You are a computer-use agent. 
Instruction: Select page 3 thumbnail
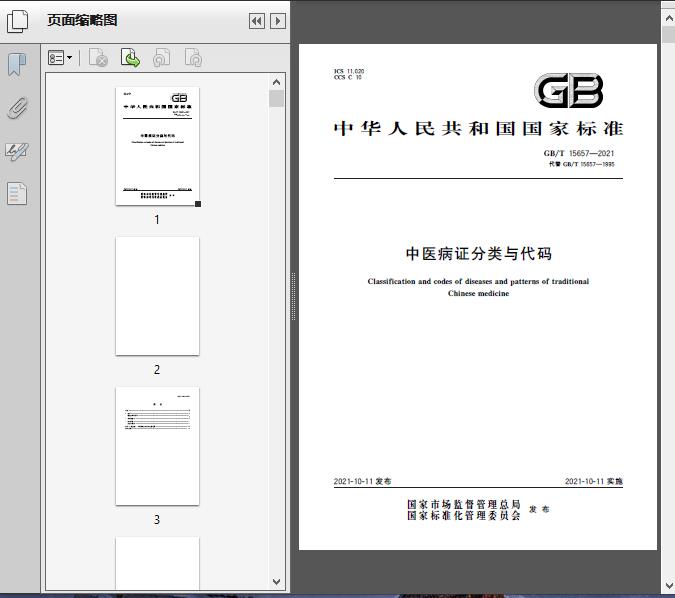pyautogui.click(x=157, y=446)
